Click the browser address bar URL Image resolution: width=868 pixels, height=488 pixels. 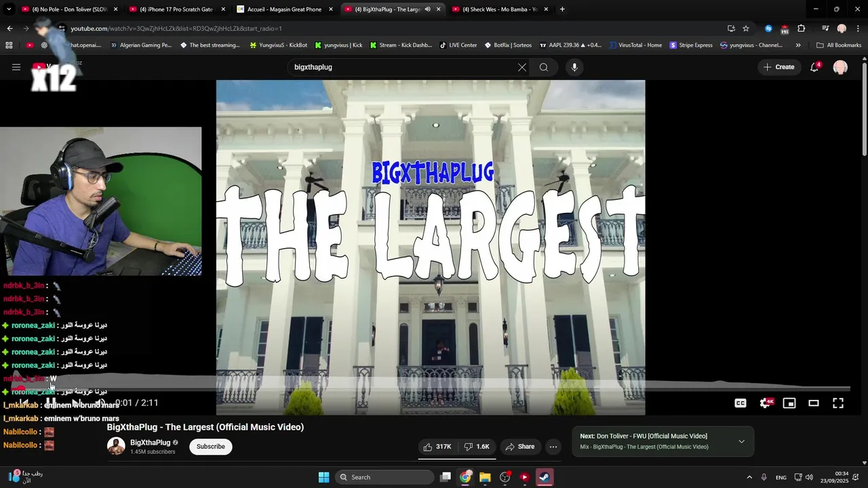(176, 28)
